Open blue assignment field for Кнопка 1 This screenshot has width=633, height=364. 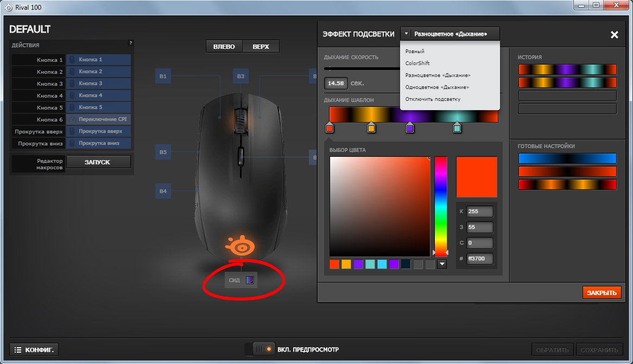coord(98,60)
